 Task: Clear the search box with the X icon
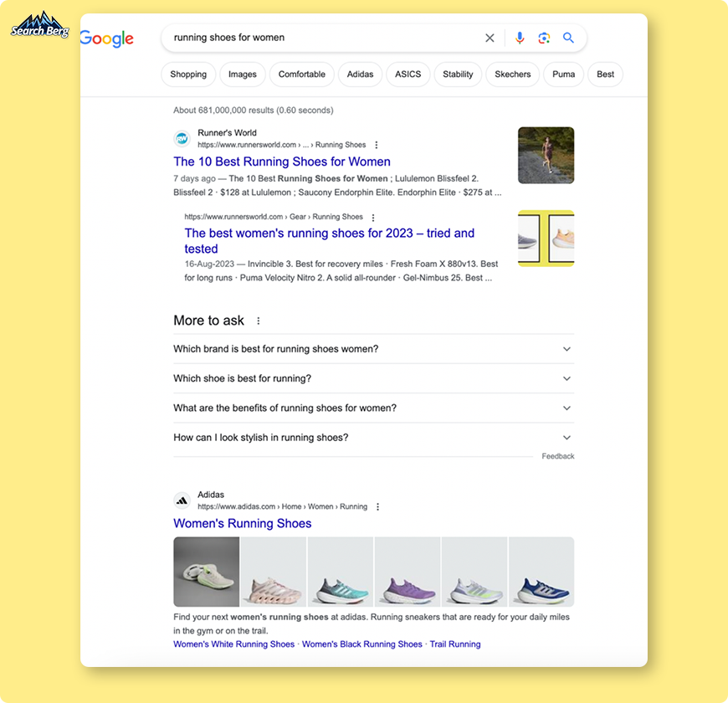(490, 38)
